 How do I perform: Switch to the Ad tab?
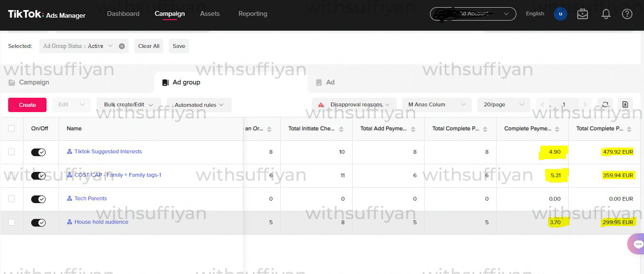click(325, 82)
